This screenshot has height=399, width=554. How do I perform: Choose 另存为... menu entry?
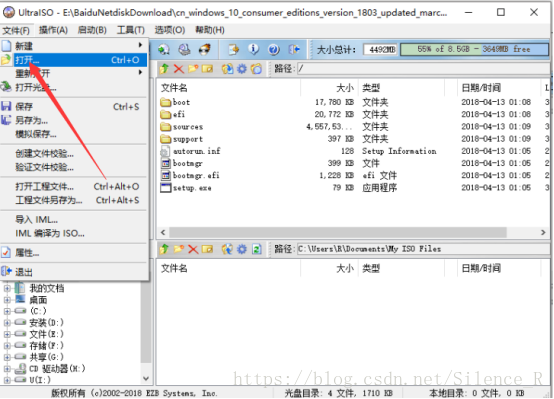point(74,120)
